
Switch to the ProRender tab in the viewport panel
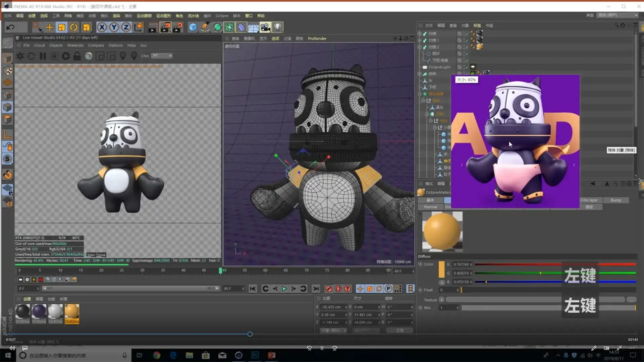coord(317,38)
